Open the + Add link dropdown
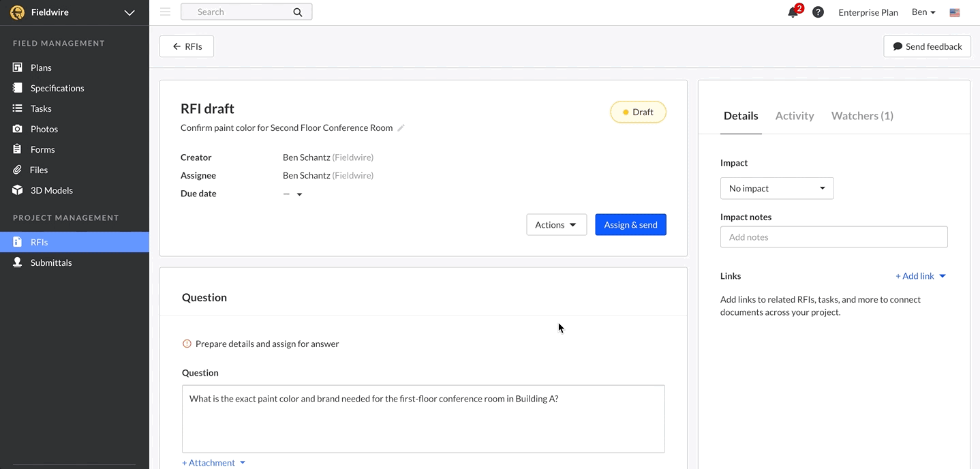Image resolution: width=980 pixels, height=469 pixels. (x=921, y=276)
